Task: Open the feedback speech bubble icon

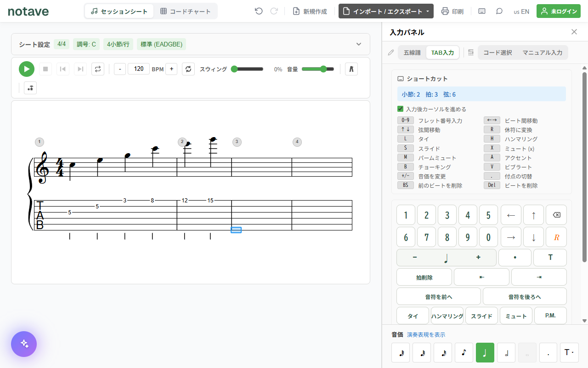Action: coord(499,11)
